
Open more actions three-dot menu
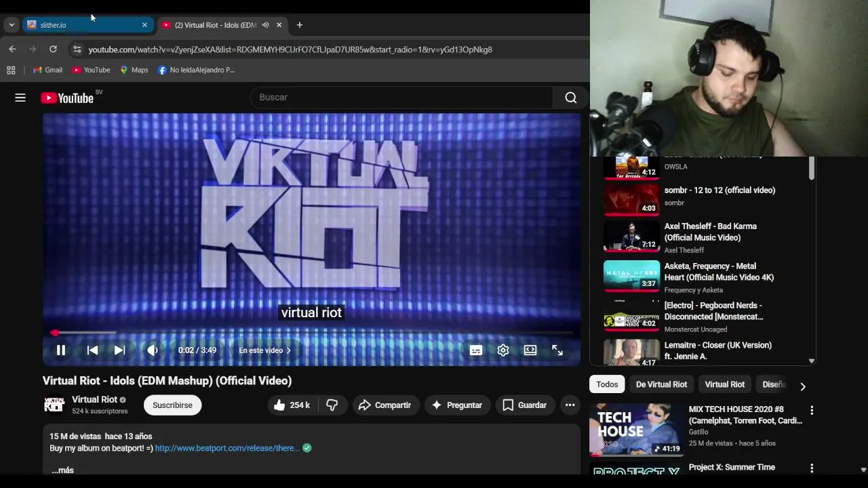570,405
